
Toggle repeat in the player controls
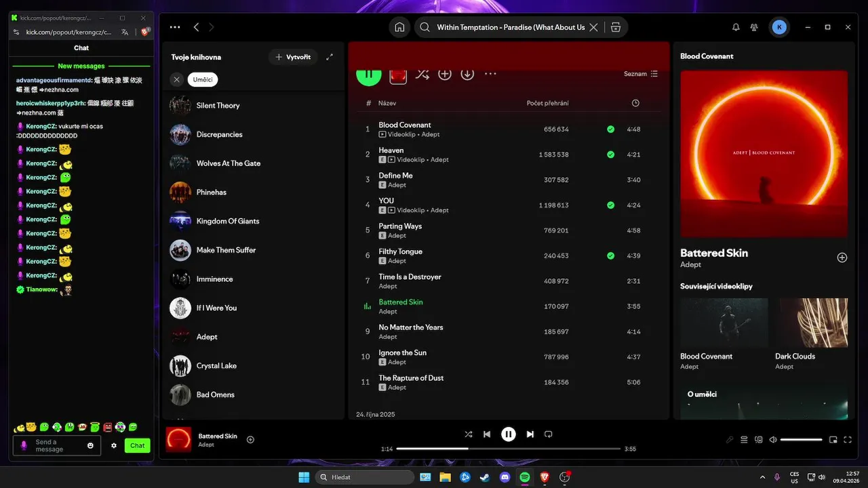(x=549, y=434)
